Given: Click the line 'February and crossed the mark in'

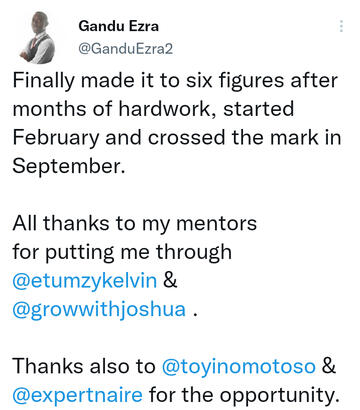Looking at the screenshot, I should [x=177, y=138].
